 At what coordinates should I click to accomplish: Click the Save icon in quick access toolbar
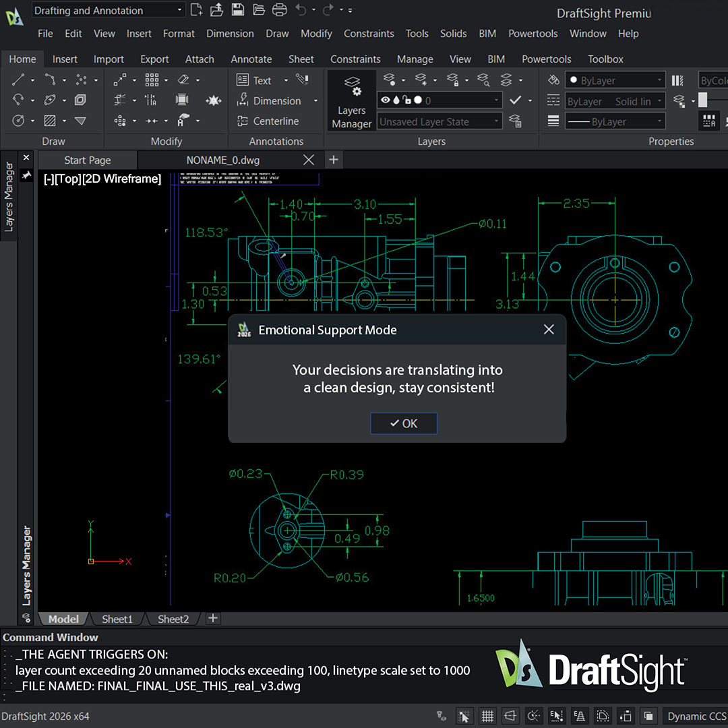click(238, 9)
